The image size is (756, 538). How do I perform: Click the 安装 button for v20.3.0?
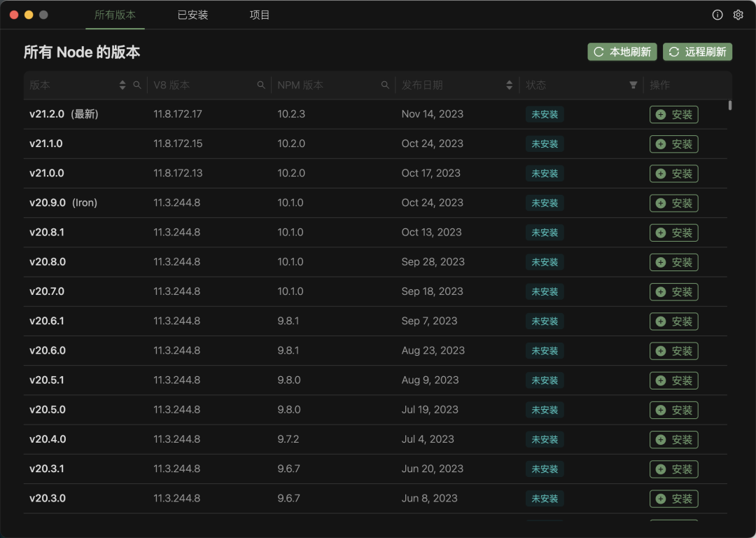pyautogui.click(x=673, y=499)
